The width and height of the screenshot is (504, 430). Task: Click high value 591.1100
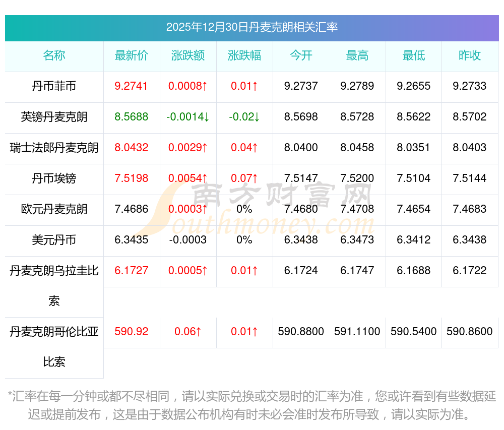(357, 331)
